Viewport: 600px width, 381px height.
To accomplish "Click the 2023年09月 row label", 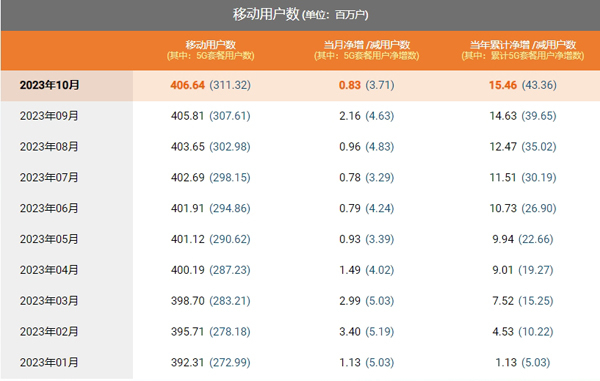I will (49, 116).
